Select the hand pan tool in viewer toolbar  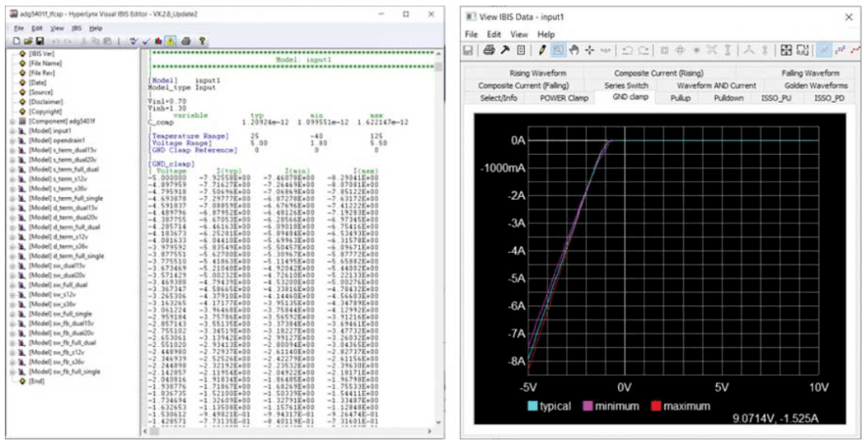point(574,51)
